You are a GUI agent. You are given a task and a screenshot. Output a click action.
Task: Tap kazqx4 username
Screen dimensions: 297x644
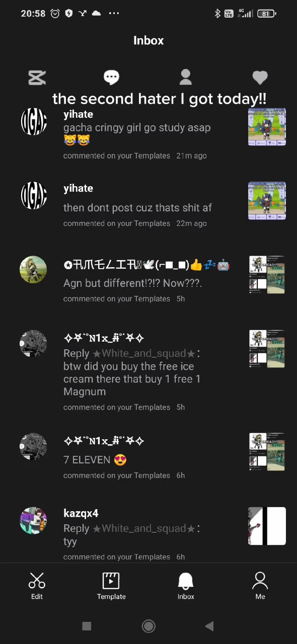[x=81, y=513]
